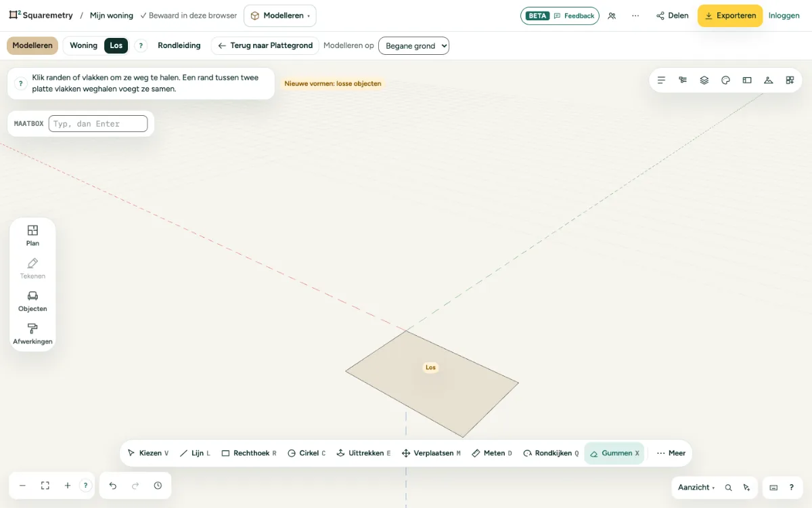Click the tree outline panel icon
812x508 pixels.
683,80
